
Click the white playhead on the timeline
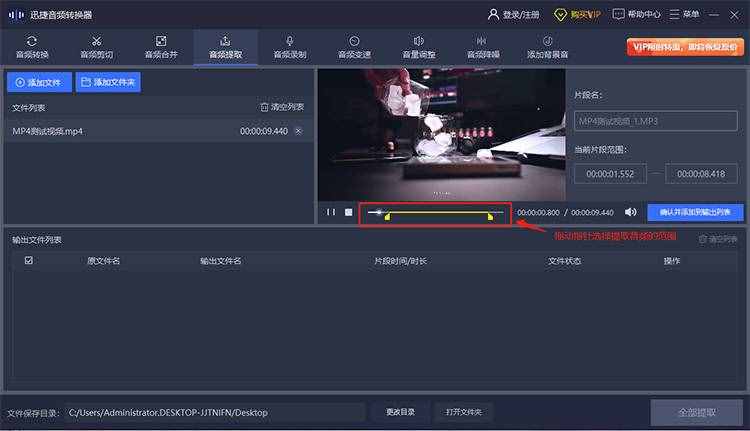point(379,212)
